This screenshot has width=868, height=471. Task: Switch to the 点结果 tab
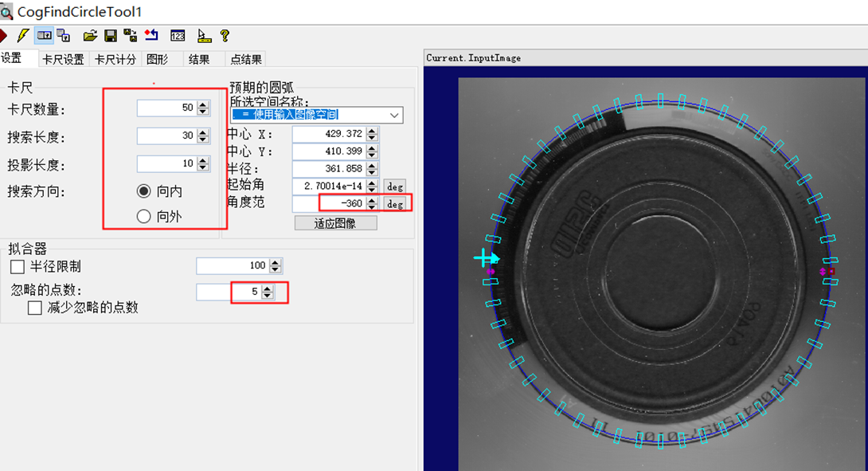pos(246,59)
